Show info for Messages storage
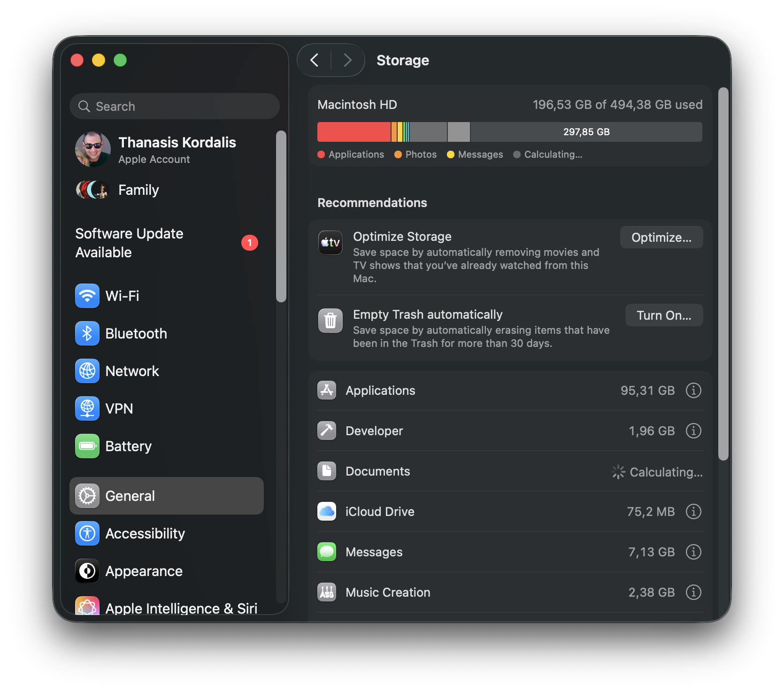 click(x=693, y=552)
